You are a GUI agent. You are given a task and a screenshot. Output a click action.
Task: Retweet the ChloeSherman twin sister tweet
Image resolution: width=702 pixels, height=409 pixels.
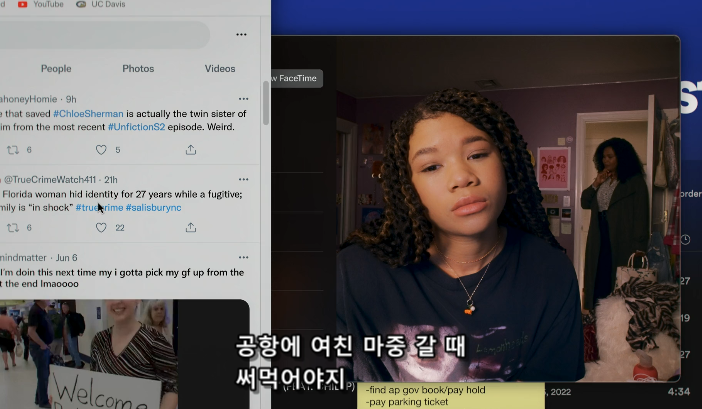[x=13, y=150]
